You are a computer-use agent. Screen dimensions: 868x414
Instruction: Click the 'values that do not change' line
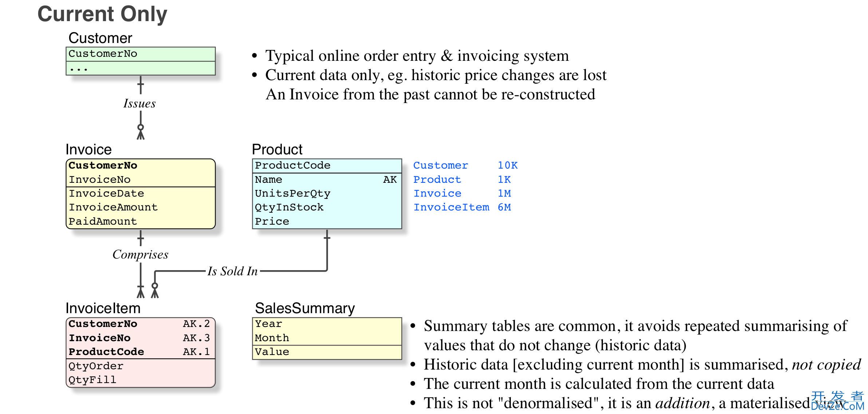[555, 346]
